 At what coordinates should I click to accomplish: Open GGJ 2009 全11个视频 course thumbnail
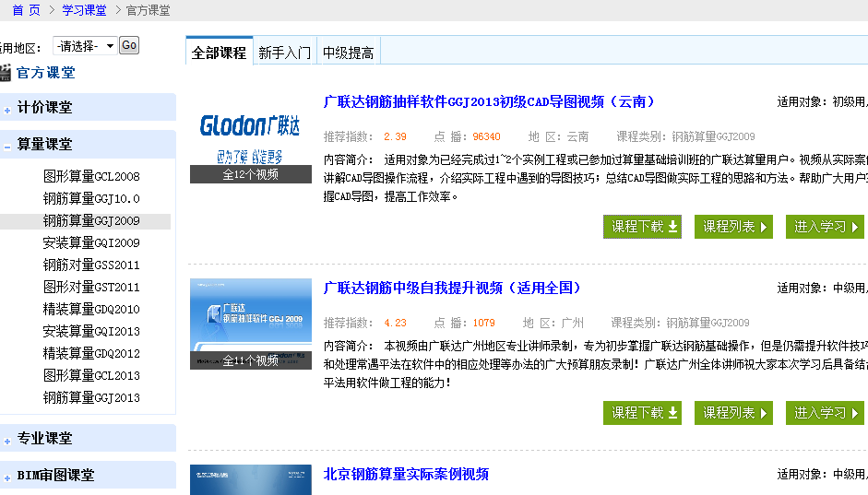[251, 324]
